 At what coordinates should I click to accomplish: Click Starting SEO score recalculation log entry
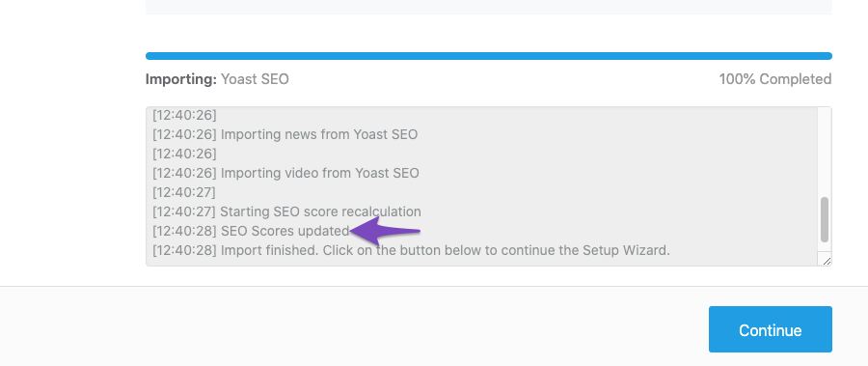click(x=286, y=211)
